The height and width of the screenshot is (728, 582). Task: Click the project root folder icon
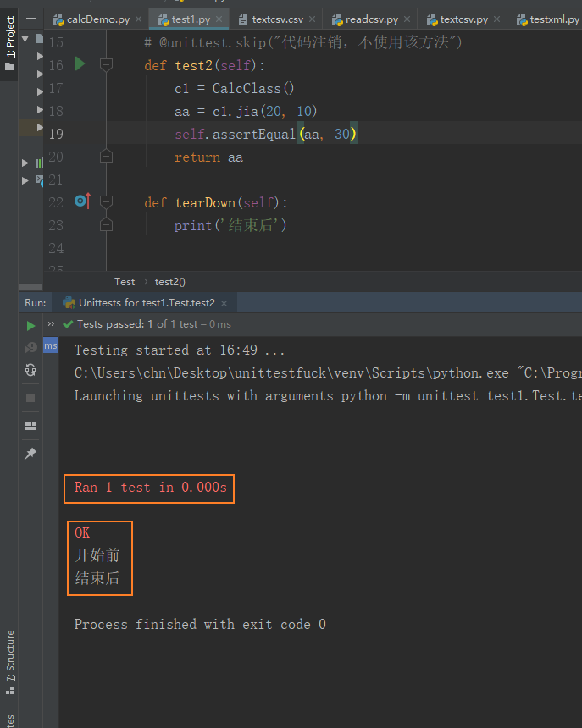40,39
